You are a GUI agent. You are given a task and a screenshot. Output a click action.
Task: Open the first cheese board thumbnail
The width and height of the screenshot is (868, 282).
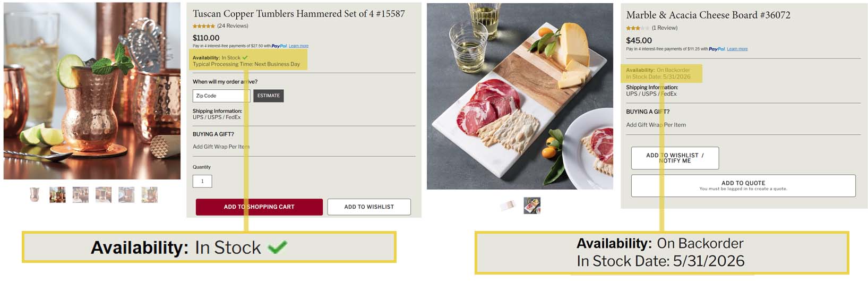coord(508,206)
